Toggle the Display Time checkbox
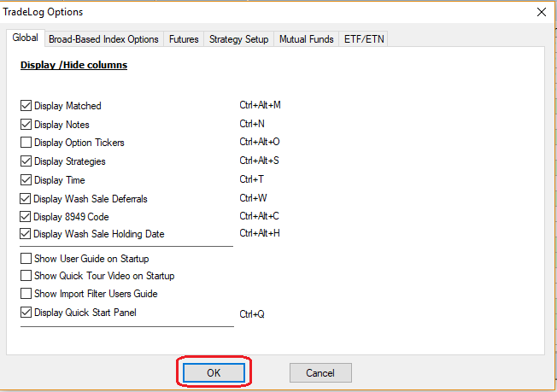 pyautogui.click(x=26, y=180)
